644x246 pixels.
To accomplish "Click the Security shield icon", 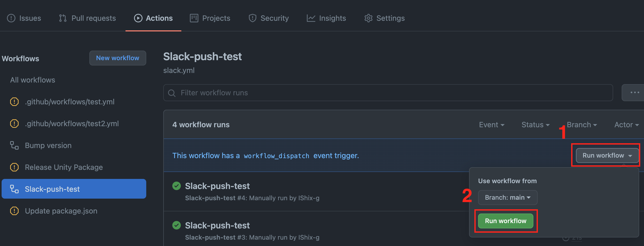I will tap(252, 18).
